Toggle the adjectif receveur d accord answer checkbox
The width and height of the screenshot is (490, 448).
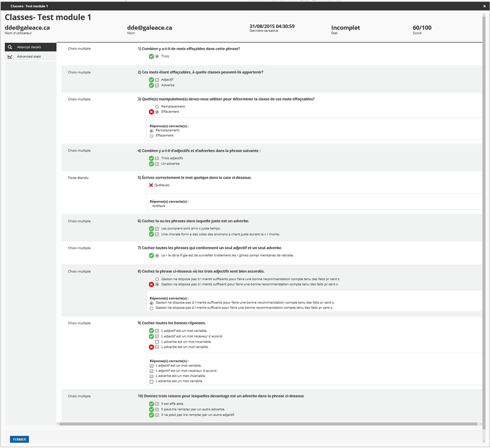(157, 337)
